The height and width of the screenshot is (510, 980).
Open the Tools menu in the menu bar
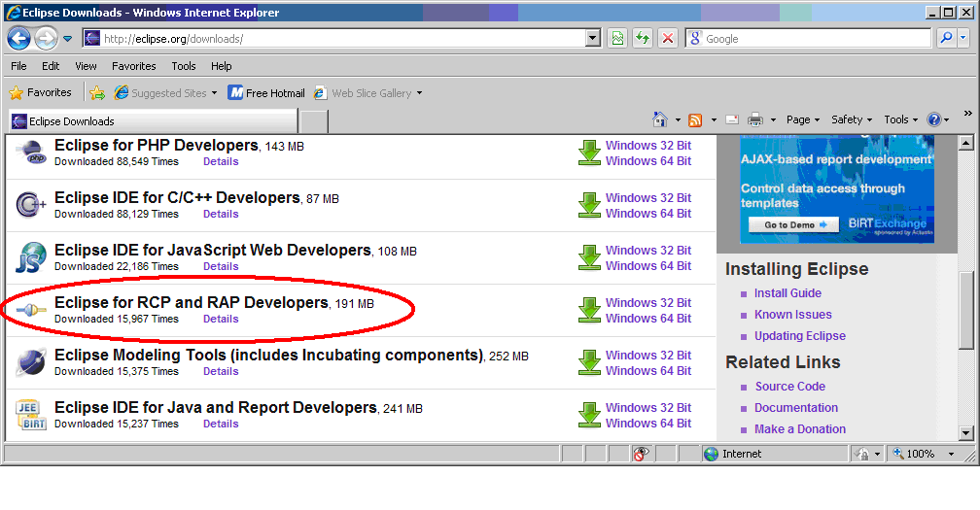[184, 66]
